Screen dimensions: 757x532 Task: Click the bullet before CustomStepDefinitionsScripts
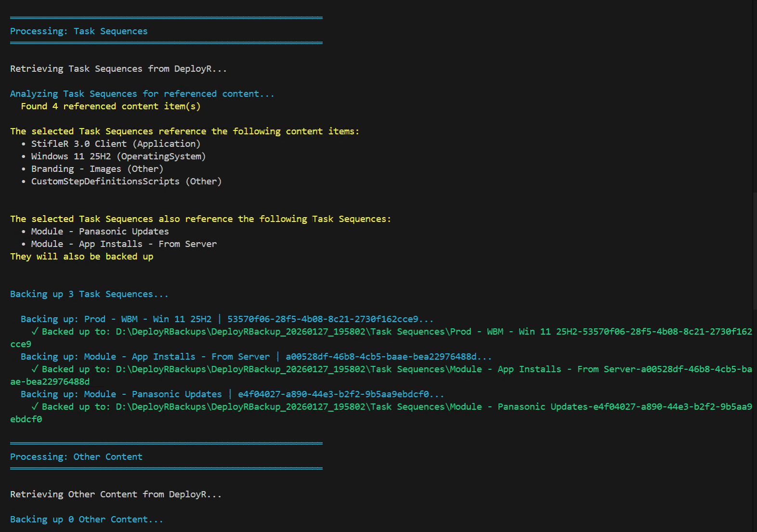click(24, 182)
